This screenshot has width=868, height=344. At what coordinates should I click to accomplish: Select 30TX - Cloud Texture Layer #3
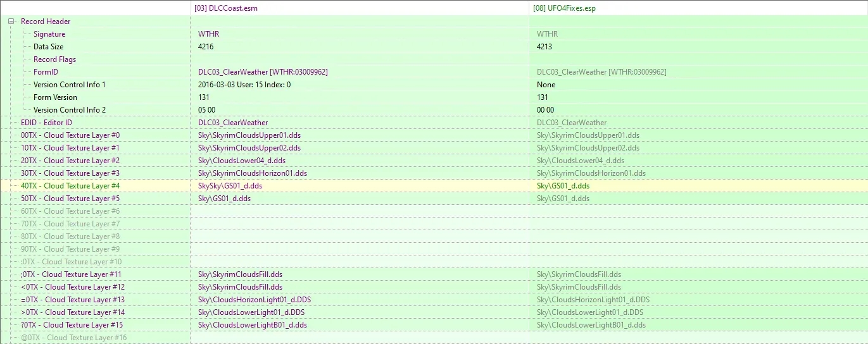(70, 173)
